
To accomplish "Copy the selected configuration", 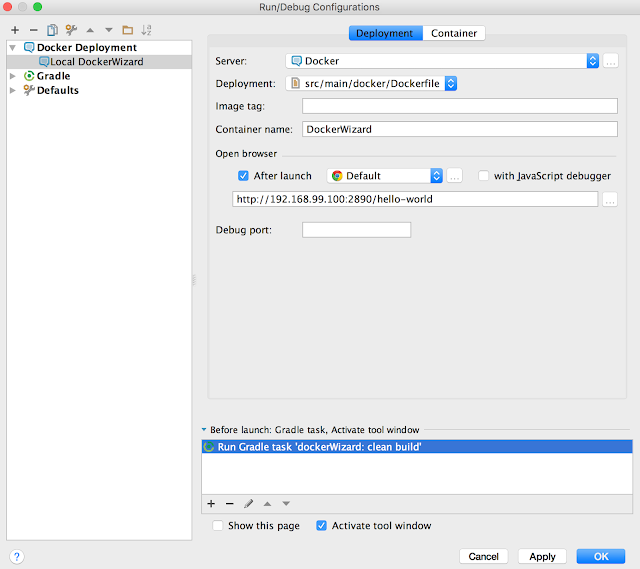I will pos(52,30).
